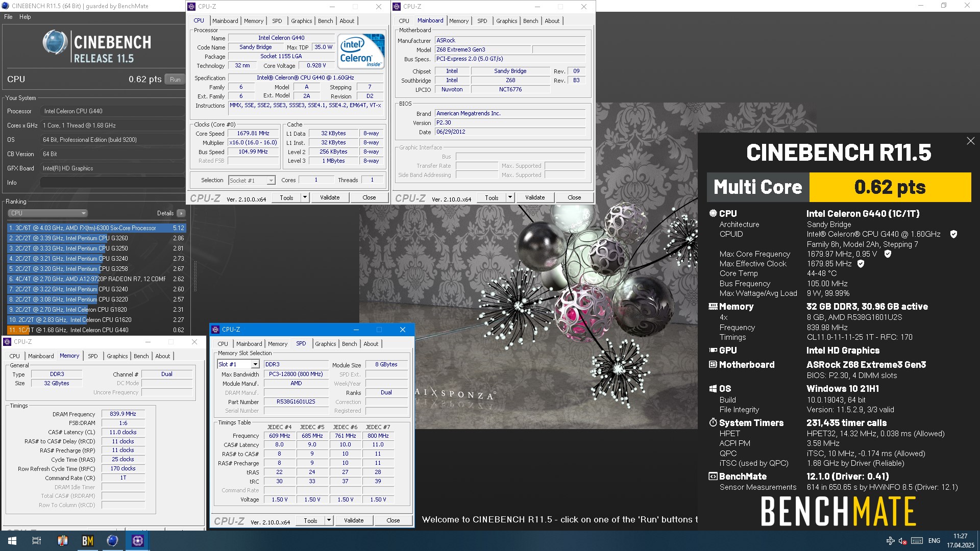The width and height of the screenshot is (980, 551).
Task: Open the touch keyboard tray icon
Action: [x=917, y=541]
